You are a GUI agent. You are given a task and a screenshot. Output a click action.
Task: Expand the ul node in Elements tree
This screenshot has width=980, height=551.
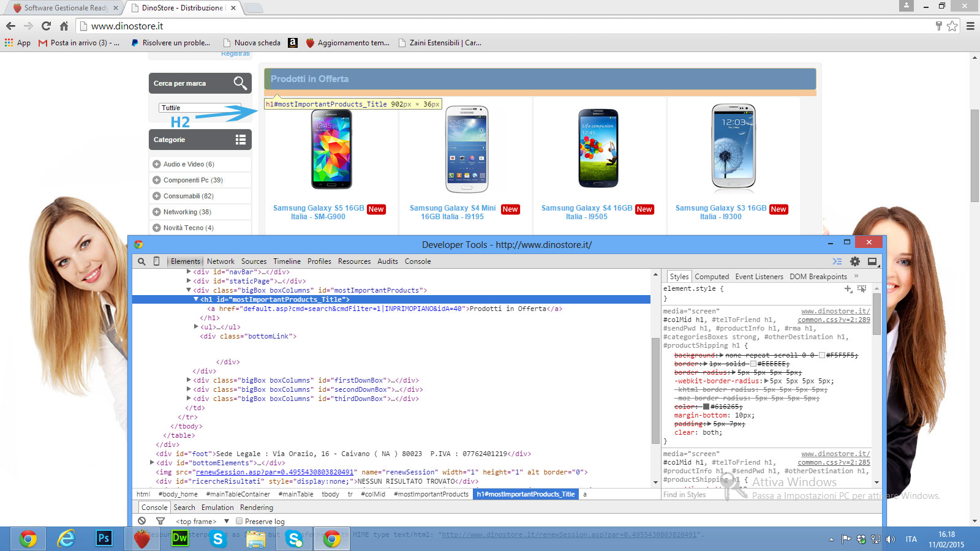tap(196, 327)
